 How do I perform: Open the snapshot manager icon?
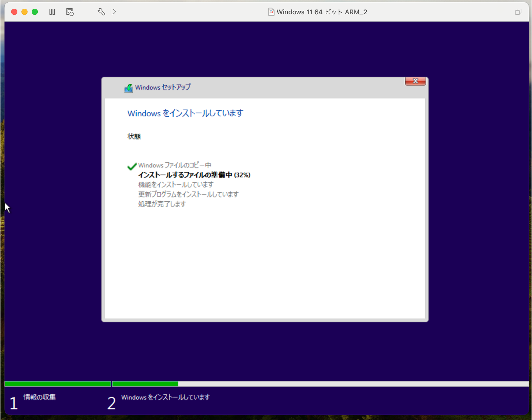(70, 12)
